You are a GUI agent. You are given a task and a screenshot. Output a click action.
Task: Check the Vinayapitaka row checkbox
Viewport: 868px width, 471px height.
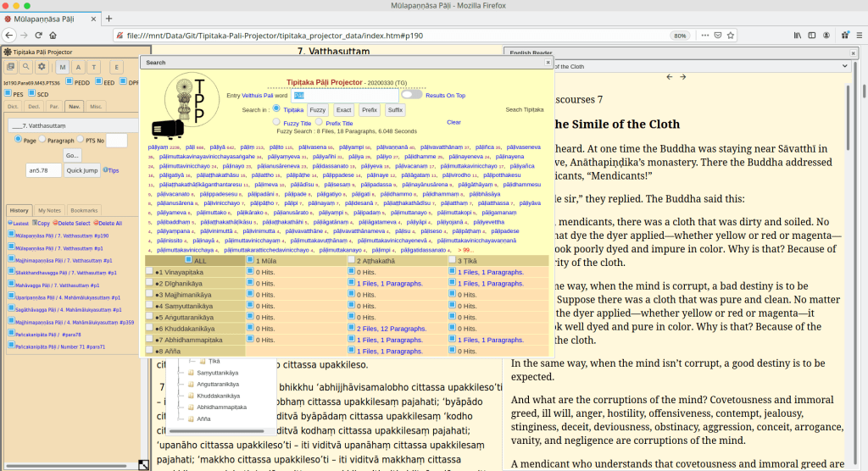149,272
